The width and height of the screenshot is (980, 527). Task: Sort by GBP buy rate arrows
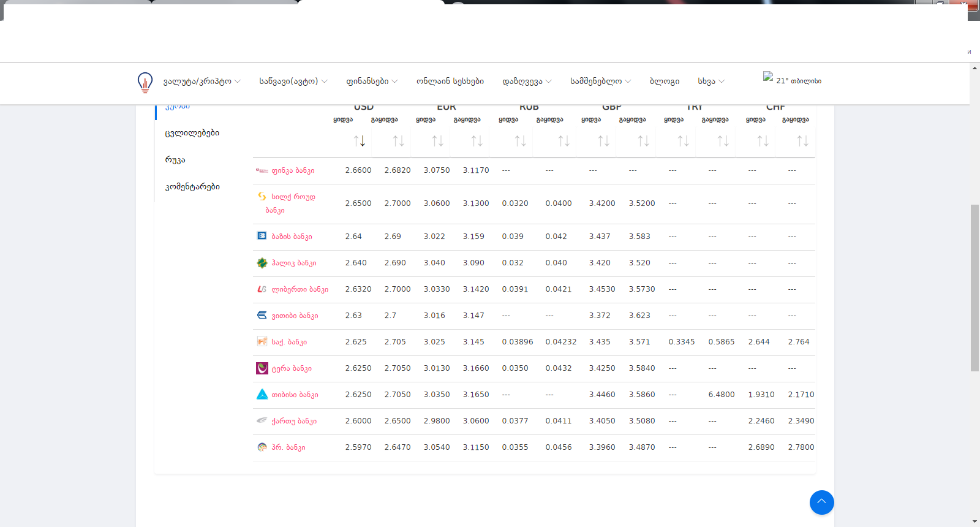[603, 141]
